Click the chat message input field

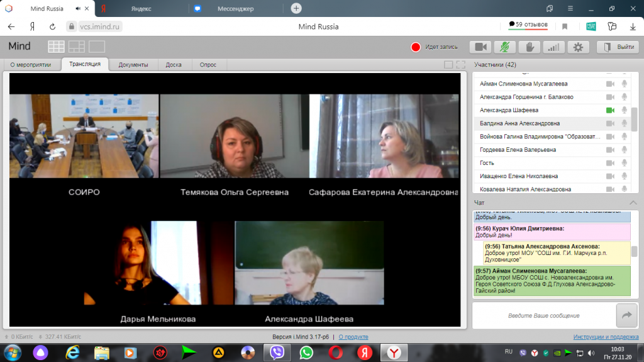pos(542,316)
